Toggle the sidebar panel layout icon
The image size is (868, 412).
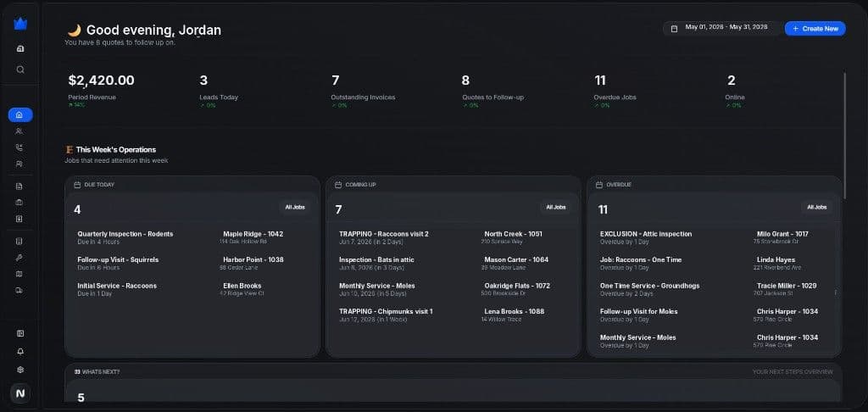[20, 333]
